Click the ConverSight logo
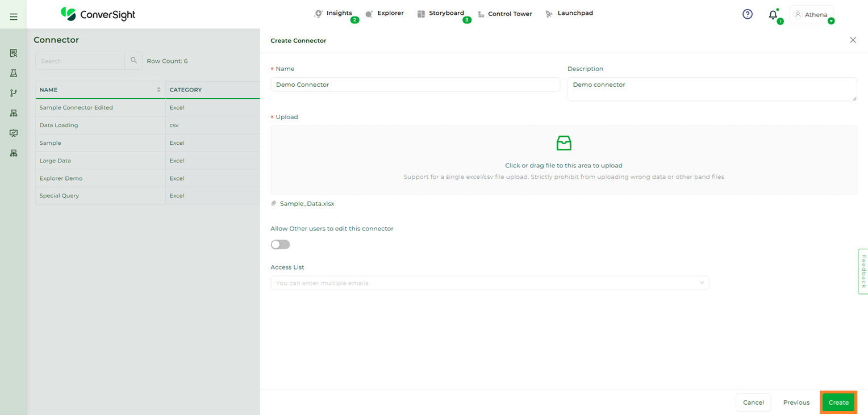This screenshot has height=415, width=868. [98, 14]
